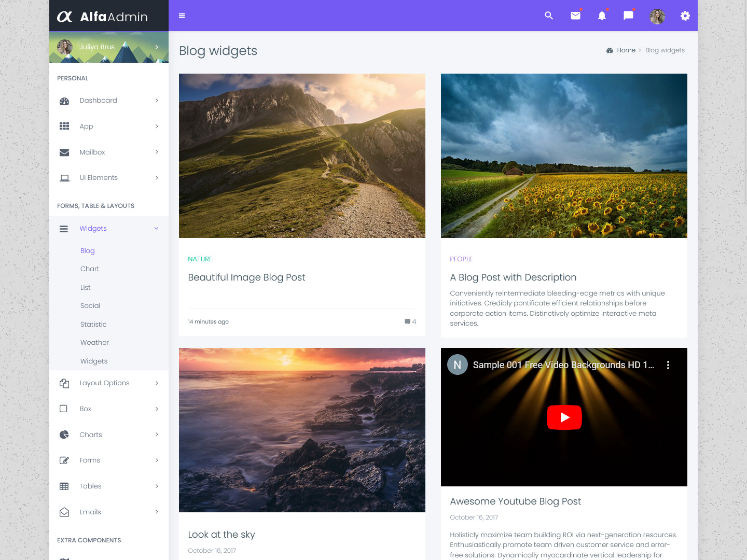Click the Home breadcrumb link

point(626,50)
